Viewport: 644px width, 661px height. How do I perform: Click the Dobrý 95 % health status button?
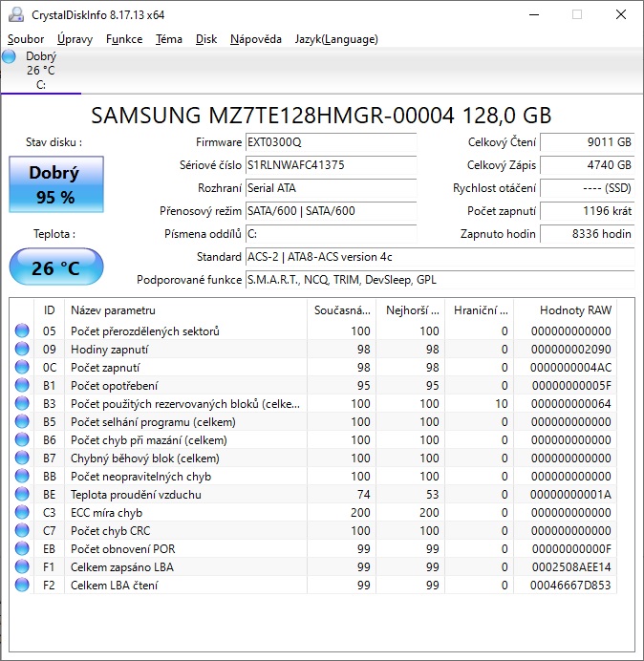pos(56,184)
